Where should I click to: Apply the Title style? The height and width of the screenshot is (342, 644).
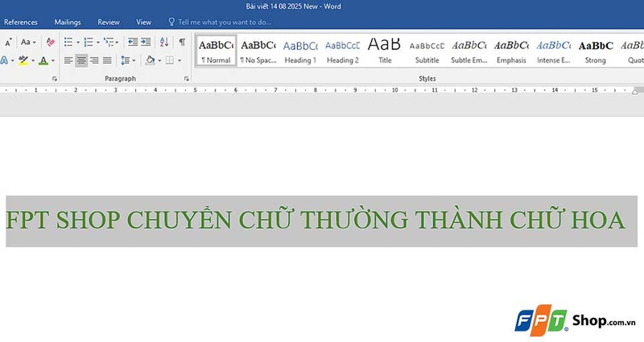pos(385,51)
